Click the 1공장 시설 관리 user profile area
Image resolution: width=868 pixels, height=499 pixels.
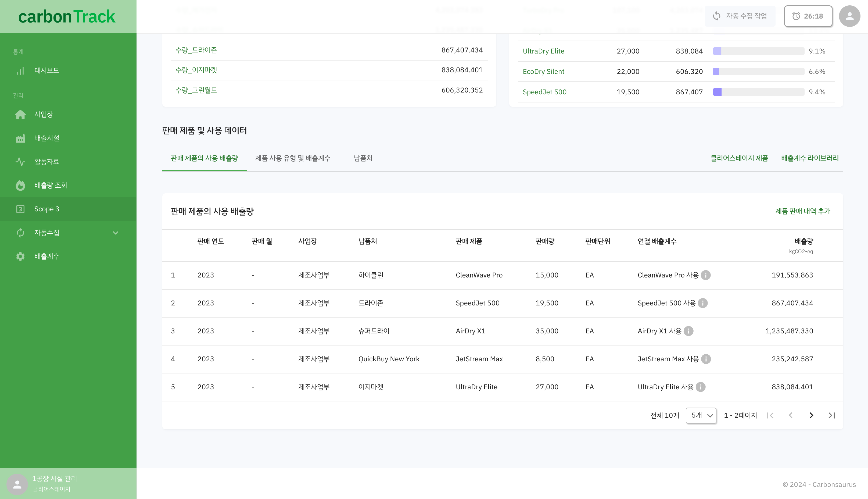[x=68, y=483]
